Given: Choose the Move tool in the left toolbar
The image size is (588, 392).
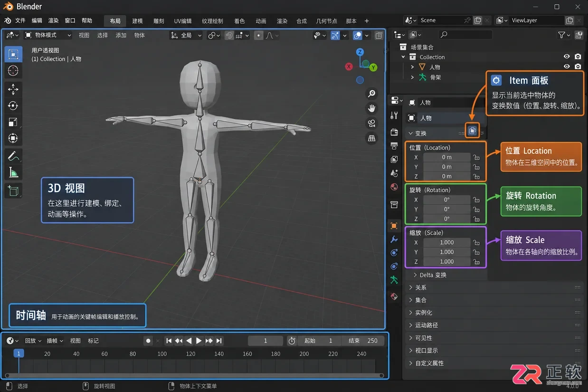Looking at the screenshot, I should click(x=13, y=89).
